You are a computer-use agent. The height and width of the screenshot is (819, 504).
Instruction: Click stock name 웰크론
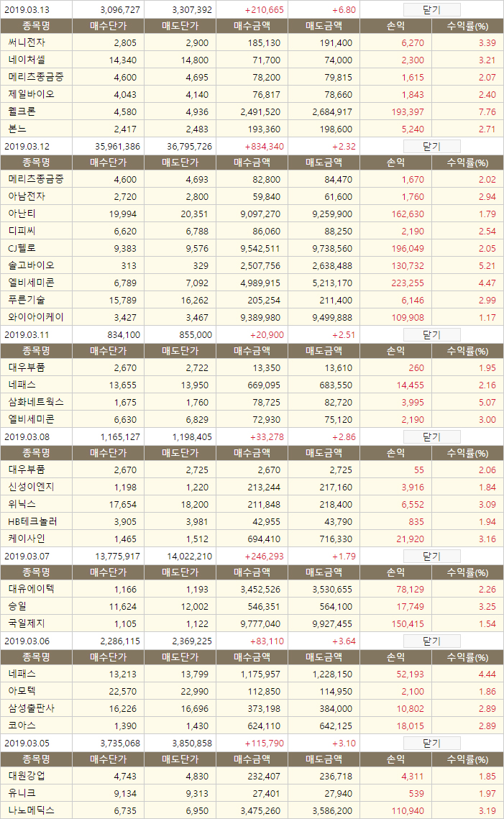coord(22,111)
